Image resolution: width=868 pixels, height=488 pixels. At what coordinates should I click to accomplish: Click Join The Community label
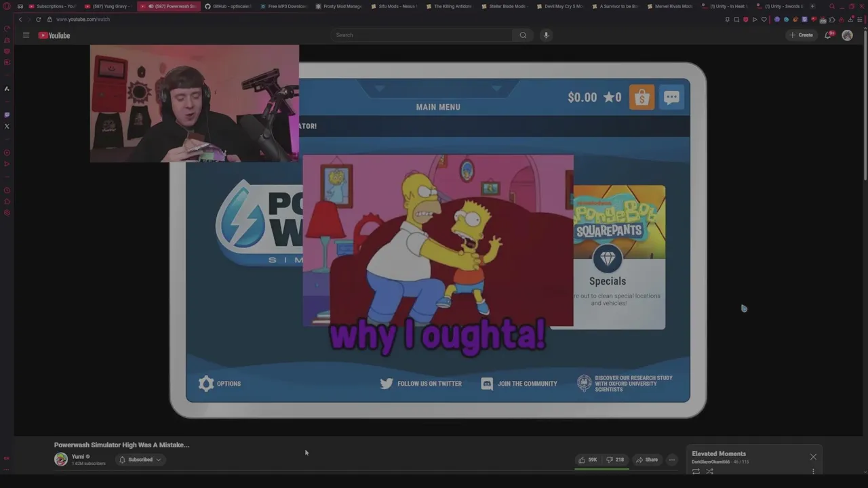point(527,384)
